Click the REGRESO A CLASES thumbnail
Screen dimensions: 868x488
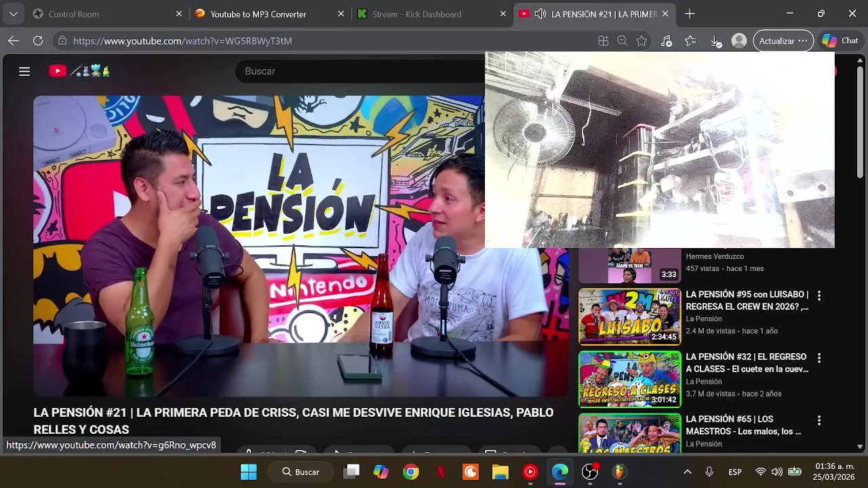click(629, 379)
